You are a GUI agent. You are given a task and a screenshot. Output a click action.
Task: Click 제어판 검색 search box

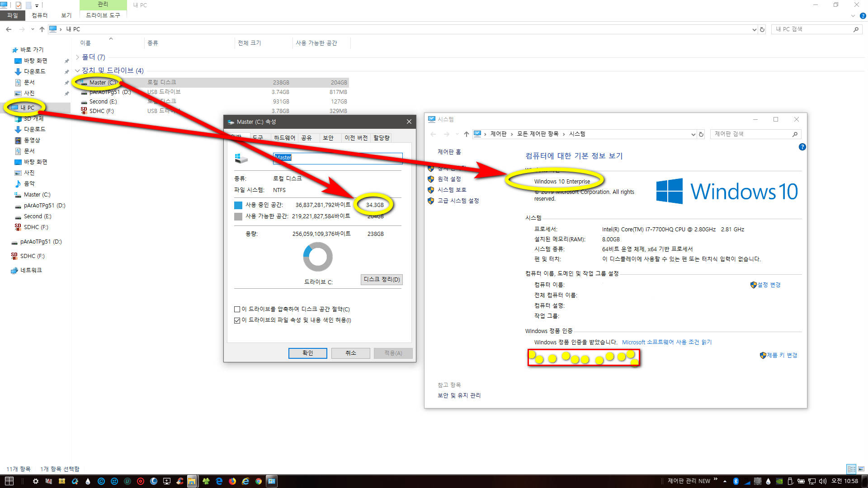point(755,134)
